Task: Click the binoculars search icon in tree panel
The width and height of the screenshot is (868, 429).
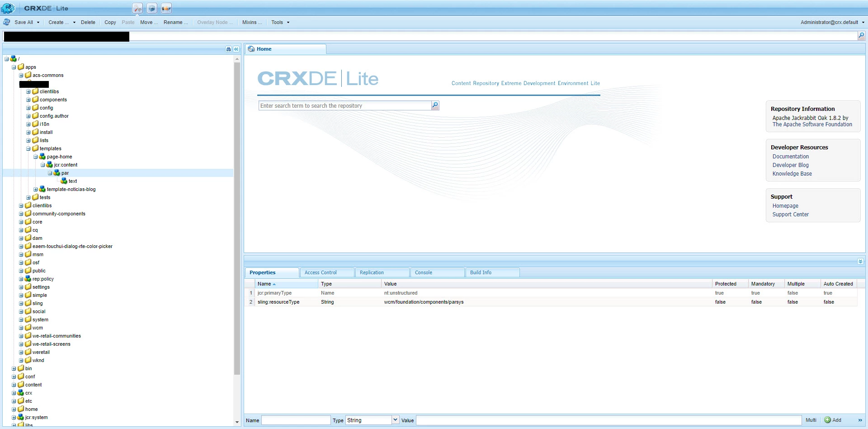Action: coord(229,49)
